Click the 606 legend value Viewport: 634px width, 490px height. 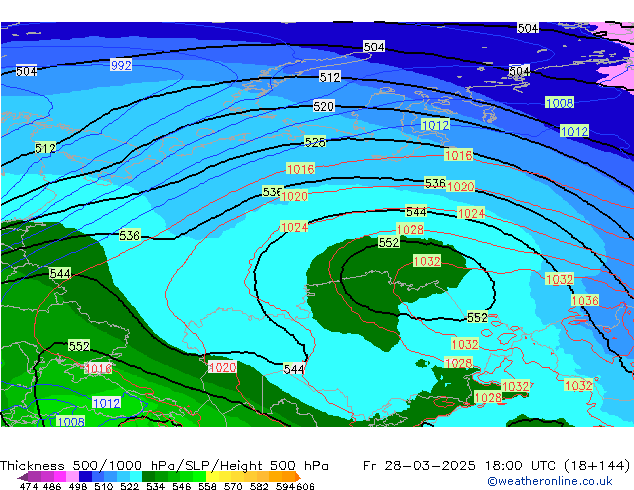click(x=305, y=486)
